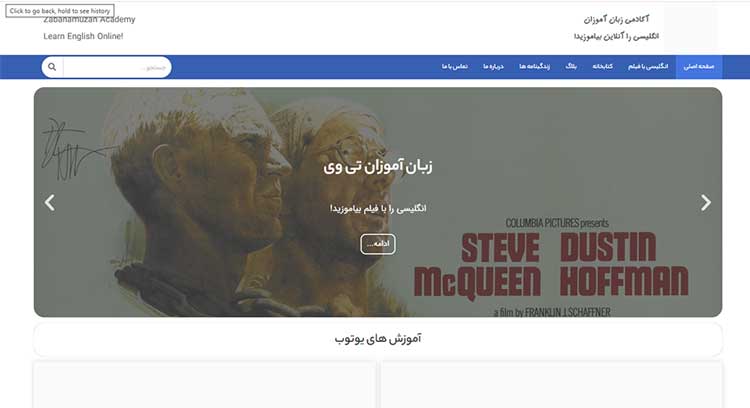Open the صفحه اصلی home tab
This screenshot has height=408, width=750.
pos(699,67)
